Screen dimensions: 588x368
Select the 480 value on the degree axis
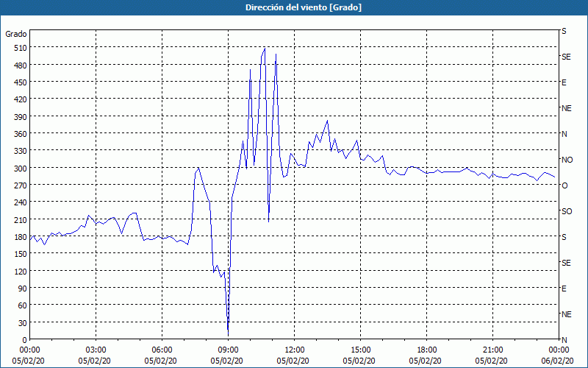[21, 66]
